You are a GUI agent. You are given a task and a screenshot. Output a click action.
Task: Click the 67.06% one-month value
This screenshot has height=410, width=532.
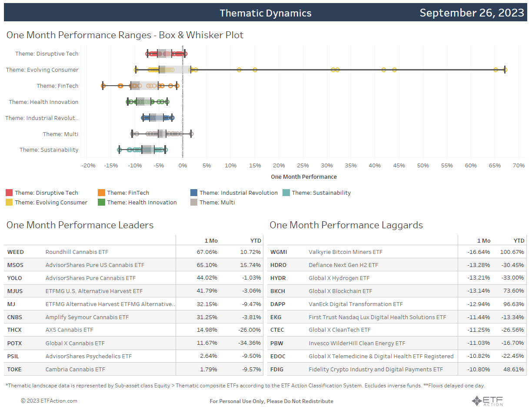207,252
